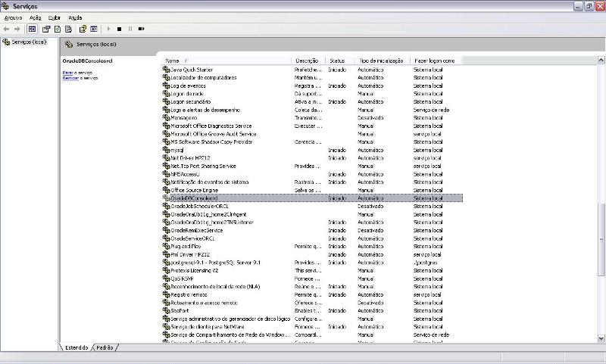Switch to the Padrão tab
The image size is (606, 364).
tap(105, 347)
